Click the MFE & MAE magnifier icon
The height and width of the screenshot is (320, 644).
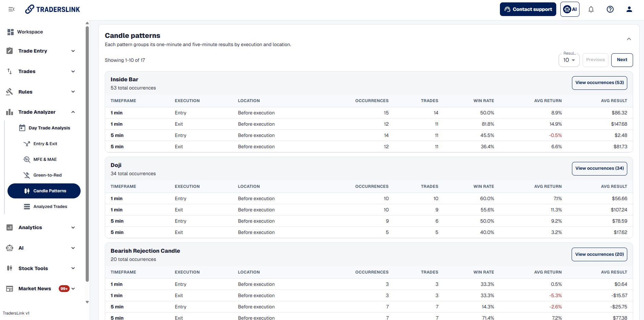[27, 159]
